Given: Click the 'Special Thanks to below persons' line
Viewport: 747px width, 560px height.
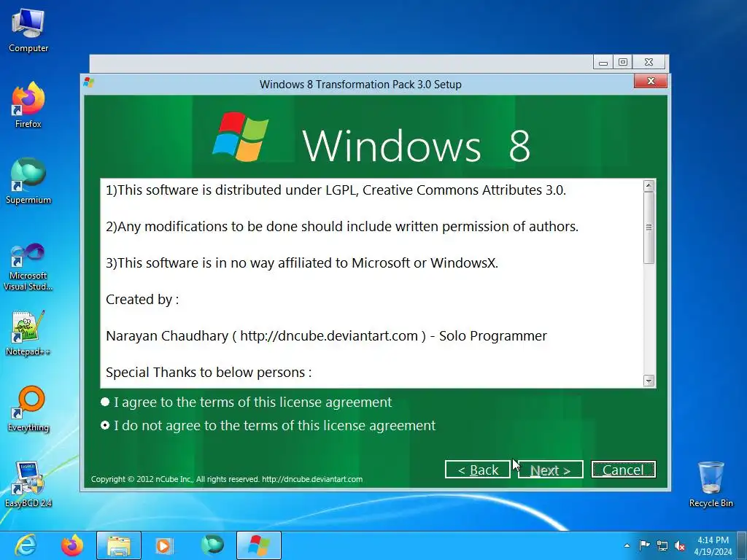Looking at the screenshot, I should (209, 372).
